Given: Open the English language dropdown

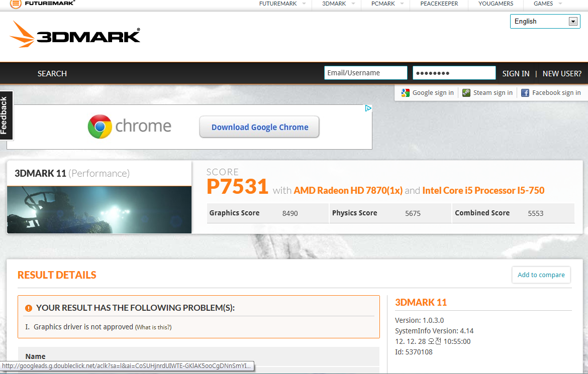Looking at the screenshot, I should click(545, 22).
